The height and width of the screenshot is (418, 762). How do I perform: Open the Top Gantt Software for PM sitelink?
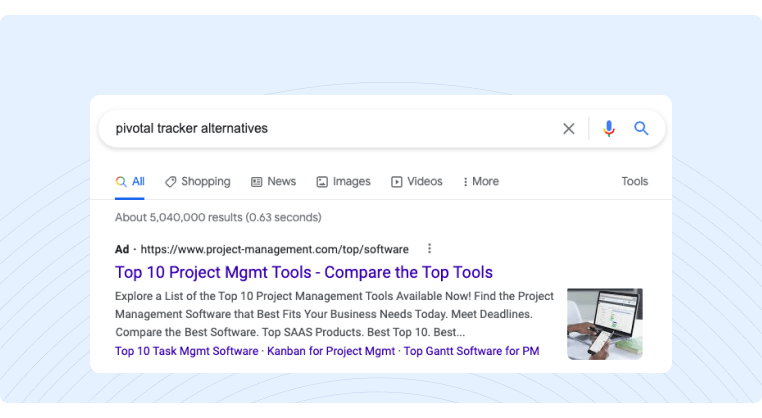tap(471, 351)
